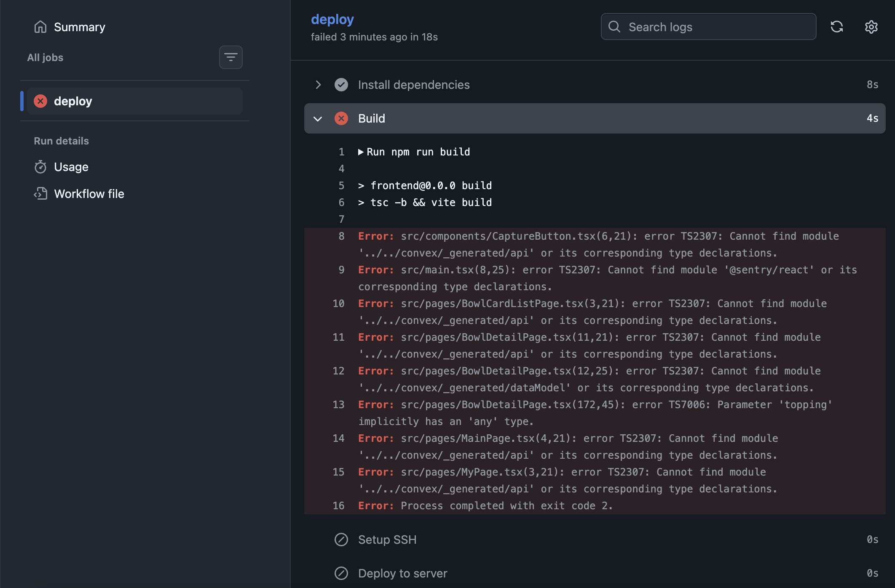Image resolution: width=895 pixels, height=588 pixels.
Task: Collapse the Build step chevron
Action: tap(318, 119)
